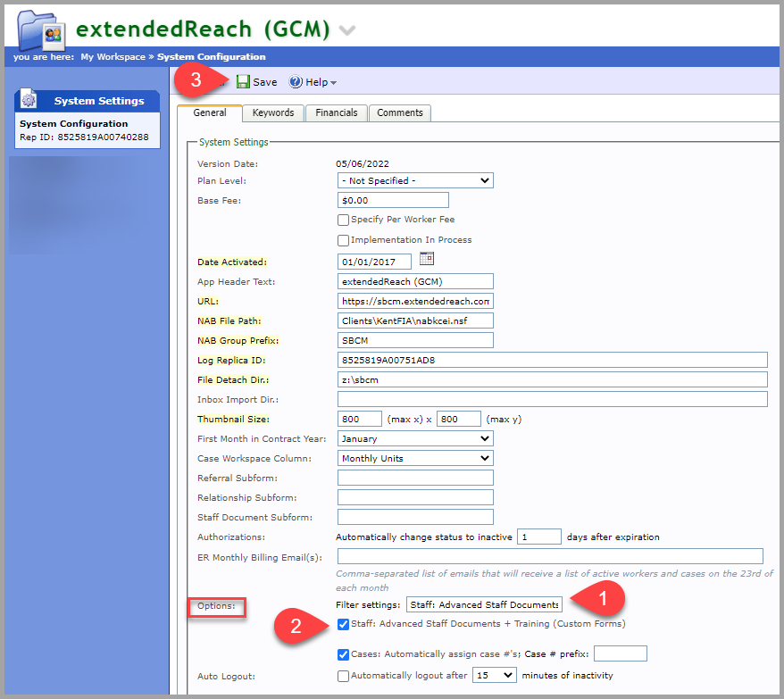784x699 pixels.
Task: Click the Rep ID: 8525819A00740288 text
Action: [x=84, y=137]
